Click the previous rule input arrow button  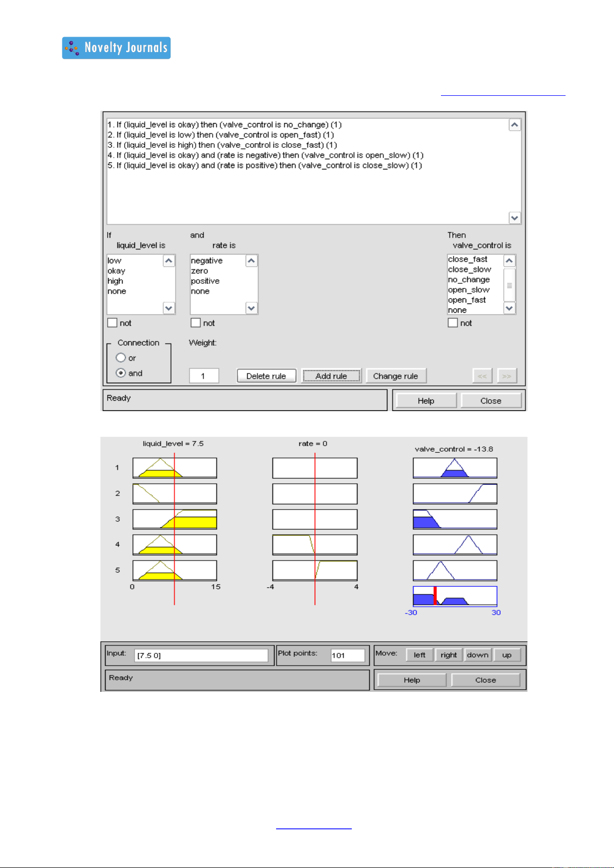click(x=482, y=376)
